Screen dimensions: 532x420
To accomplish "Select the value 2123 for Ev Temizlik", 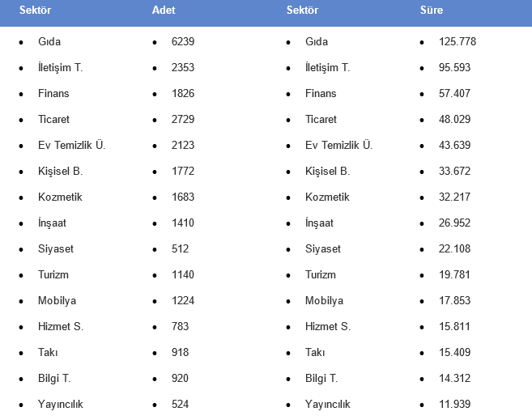I will click(x=183, y=145).
